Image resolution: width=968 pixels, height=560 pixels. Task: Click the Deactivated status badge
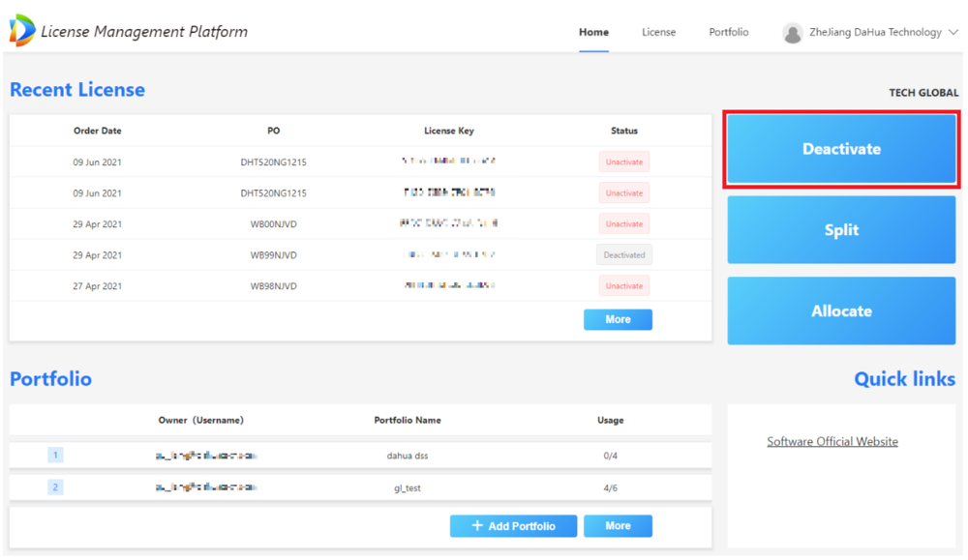(x=623, y=254)
